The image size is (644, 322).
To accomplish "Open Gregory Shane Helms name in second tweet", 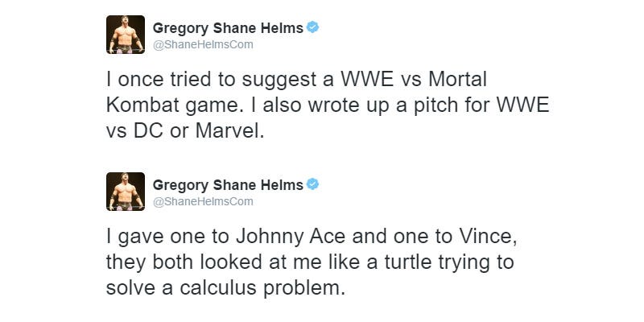I will tap(228, 185).
